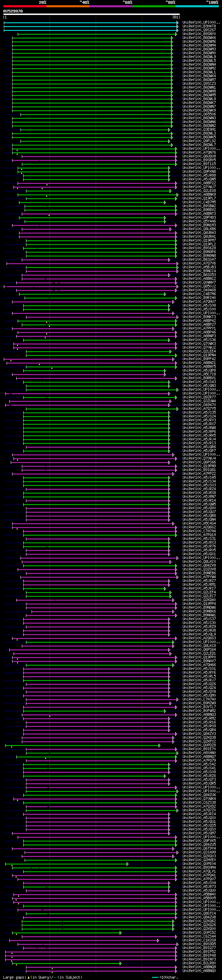Select the UniRef100_B9PF42 row label
The height and width of the screenshot is (980, 222).
tap(199, 359)
